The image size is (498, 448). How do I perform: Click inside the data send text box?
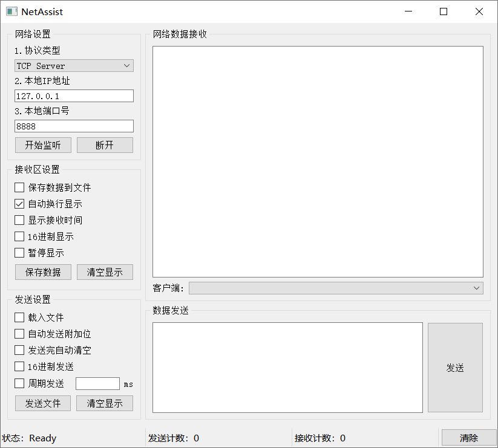pos(287,368)
